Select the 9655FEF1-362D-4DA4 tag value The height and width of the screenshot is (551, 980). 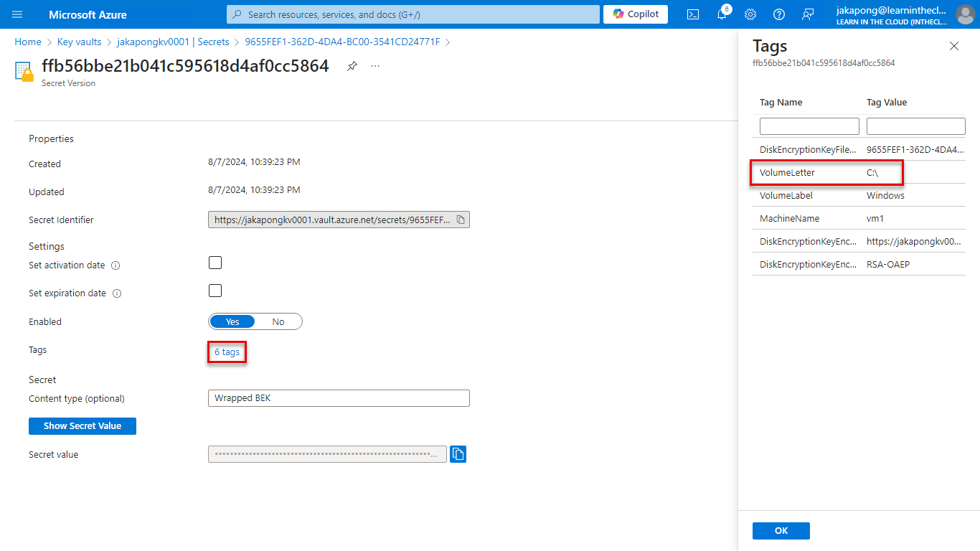[x=914, y=150]
